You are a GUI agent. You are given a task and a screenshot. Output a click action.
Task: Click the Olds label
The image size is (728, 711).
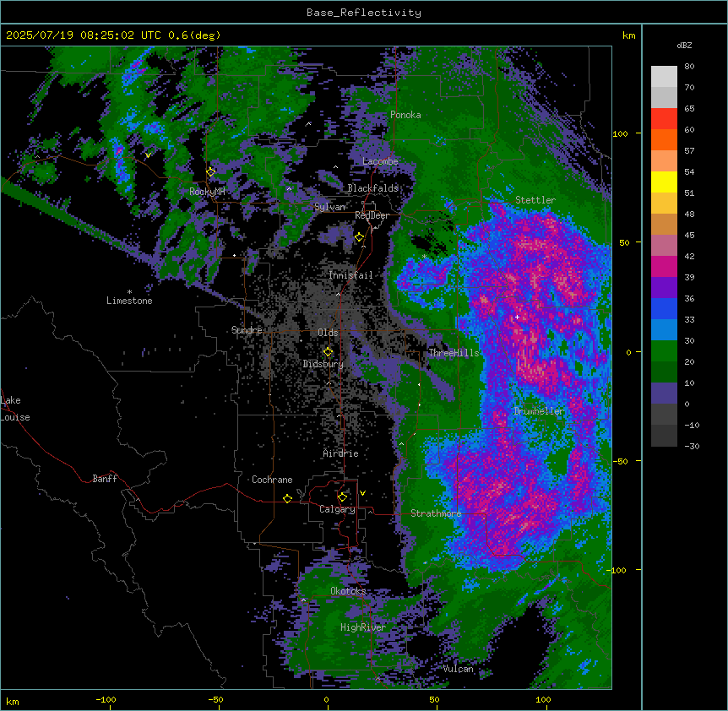click(x=328, y=333)
